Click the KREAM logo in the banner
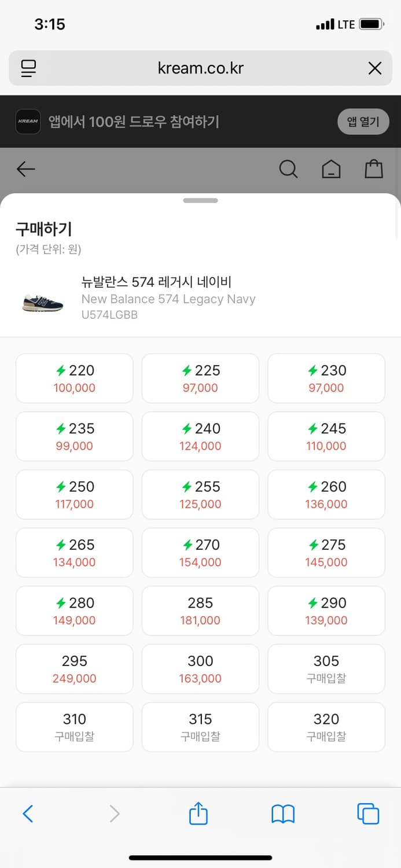The image size is (401, 868). tap(28, 122)
